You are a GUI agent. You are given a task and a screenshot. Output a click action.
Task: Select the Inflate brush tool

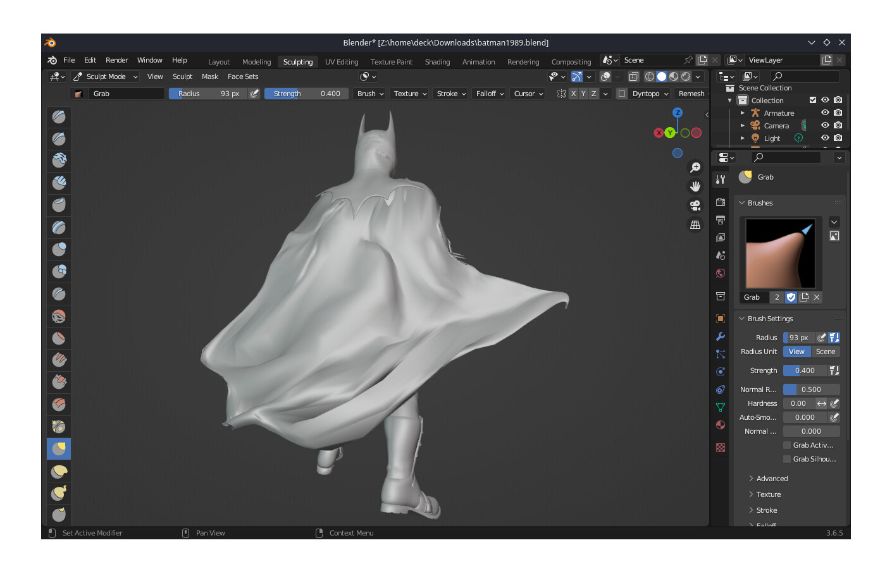pyautogui.click(x=59, y=250)
